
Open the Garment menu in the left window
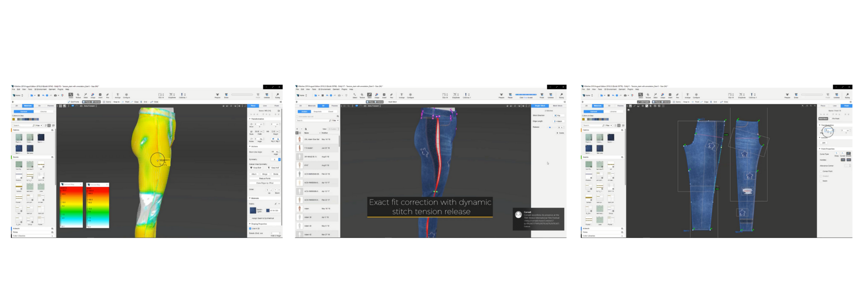(52, 89)
